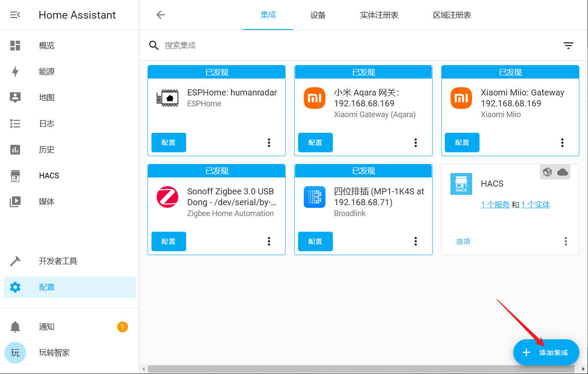Open the 玩转智家 user profile avatar
This screenshot has width=588, height=374.
15,353
